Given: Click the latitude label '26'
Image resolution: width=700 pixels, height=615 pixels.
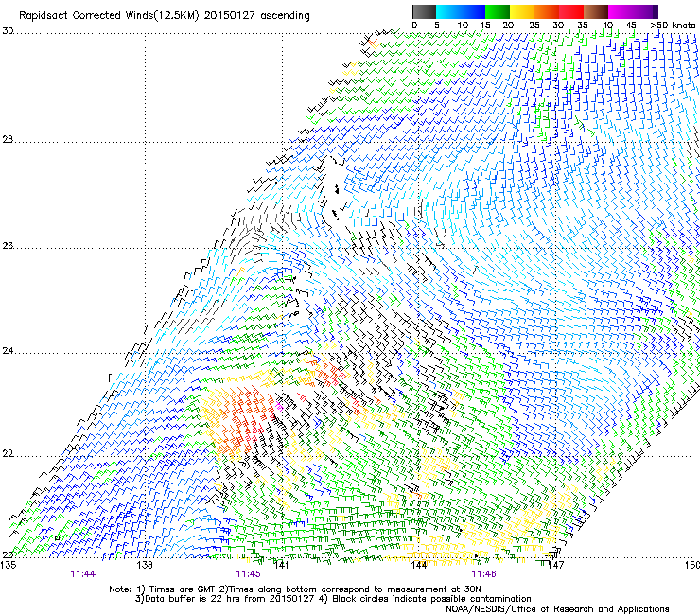Looking at the screenshot, I should coord(8,246).
